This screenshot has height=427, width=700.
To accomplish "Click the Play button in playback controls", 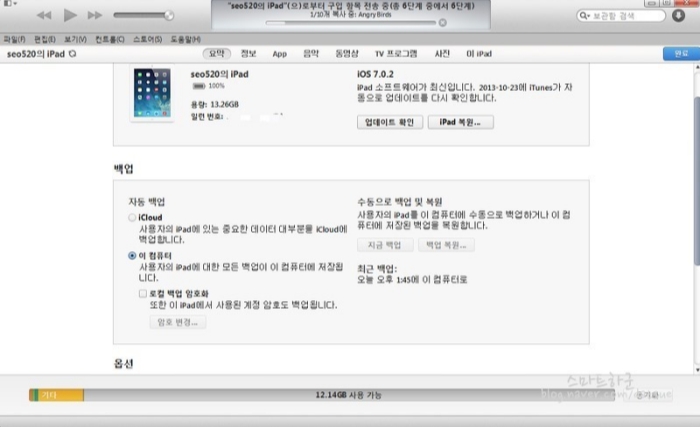I will click(x=70, y=16).
